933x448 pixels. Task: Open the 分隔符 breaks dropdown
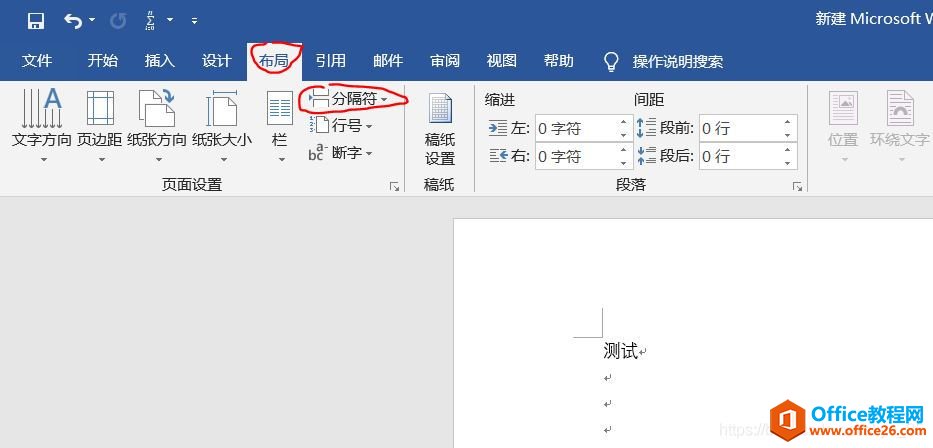tap(349, 99)
